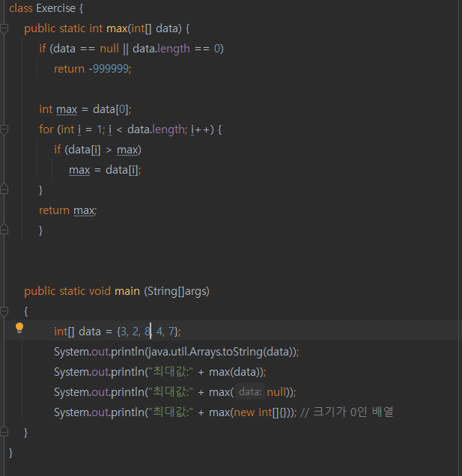Image resolution: width=462 pixels, height=476 pixels.
Task: Collapse the for loop fold marker
Action: 4,130
